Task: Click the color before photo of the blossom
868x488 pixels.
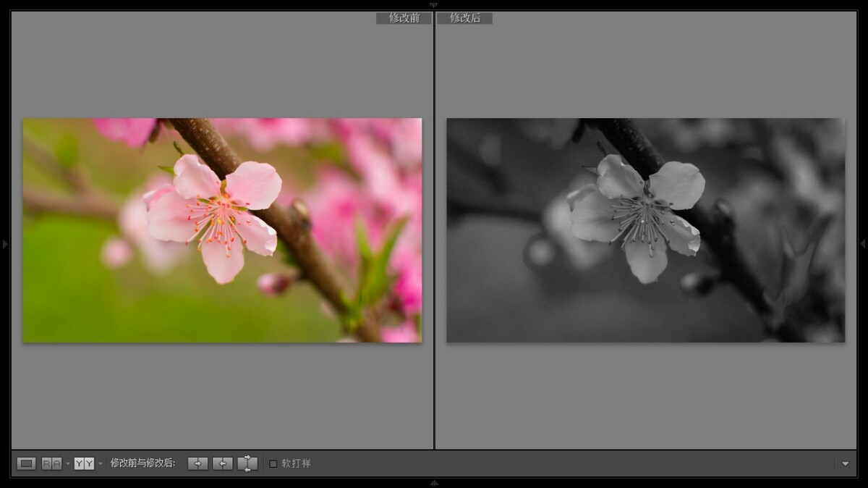Action: click(x=222, y=230)
